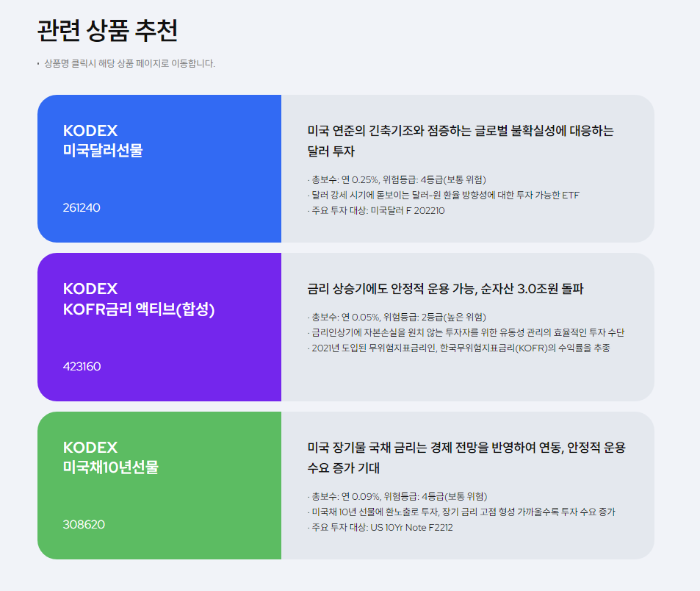
Task: Click headline '금리 상승기에도 안정적 운용 가능, 순자산 3.0조원 돌파'
Action: pos(445,289)
